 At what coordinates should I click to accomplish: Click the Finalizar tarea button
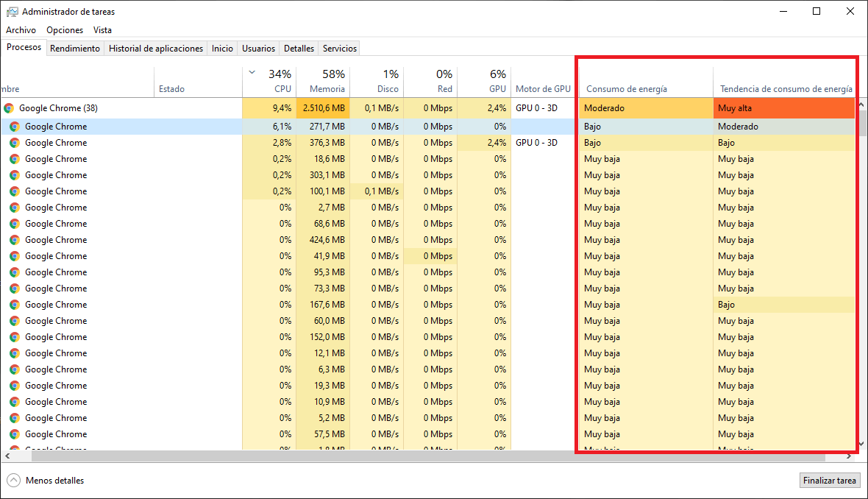[x=829, y=480]
